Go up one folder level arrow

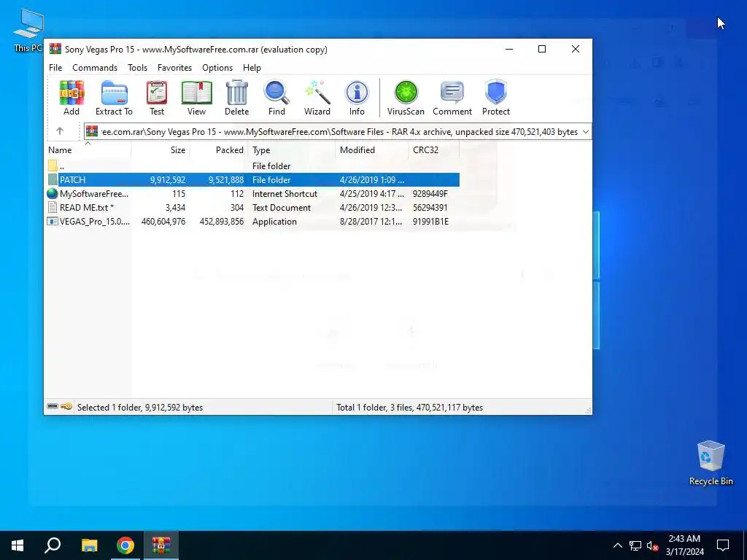point(60,131)
